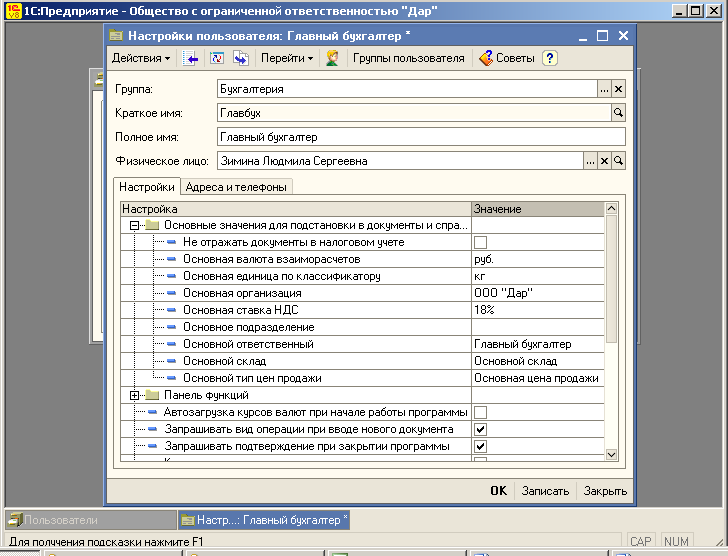Screen dimensions: 728x556
Task: Open selection for the Группа field
Action: coord(604,89)
